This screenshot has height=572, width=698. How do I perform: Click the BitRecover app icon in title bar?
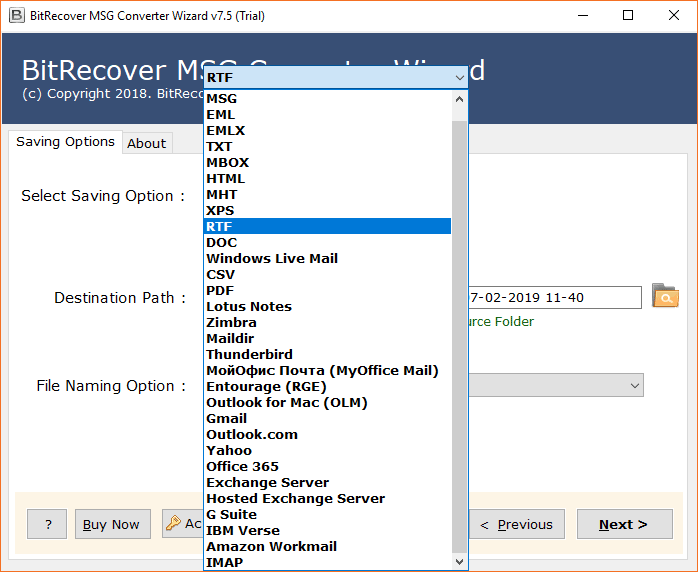pos(17,16)
